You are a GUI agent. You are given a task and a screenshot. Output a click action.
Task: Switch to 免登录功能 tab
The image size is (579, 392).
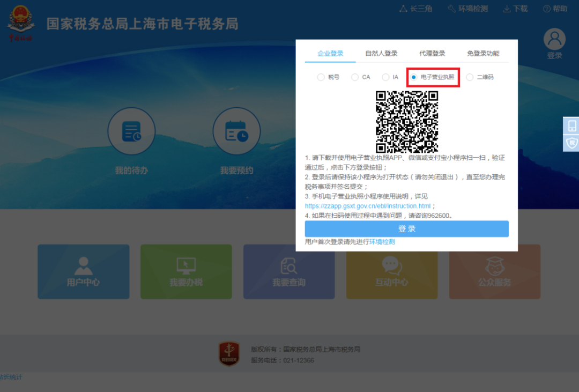[483, 53]
